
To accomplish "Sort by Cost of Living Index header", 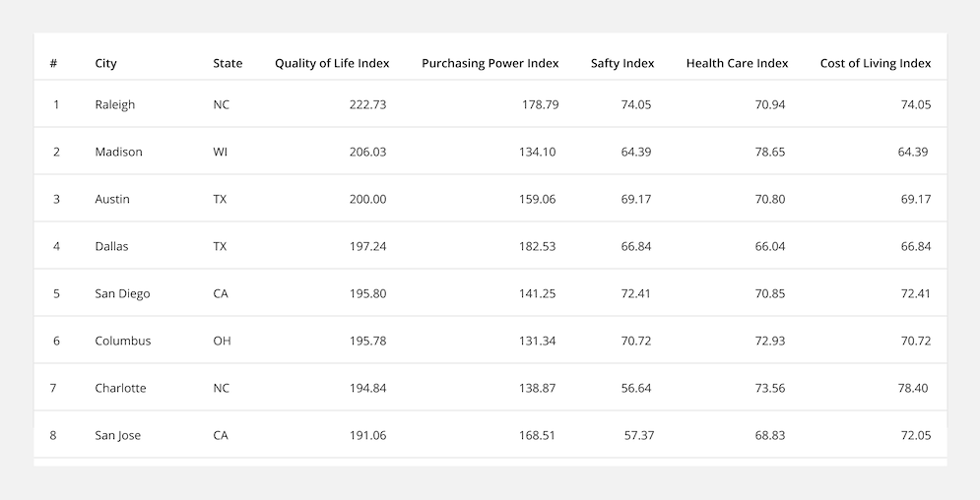I will tap(876, 63).
